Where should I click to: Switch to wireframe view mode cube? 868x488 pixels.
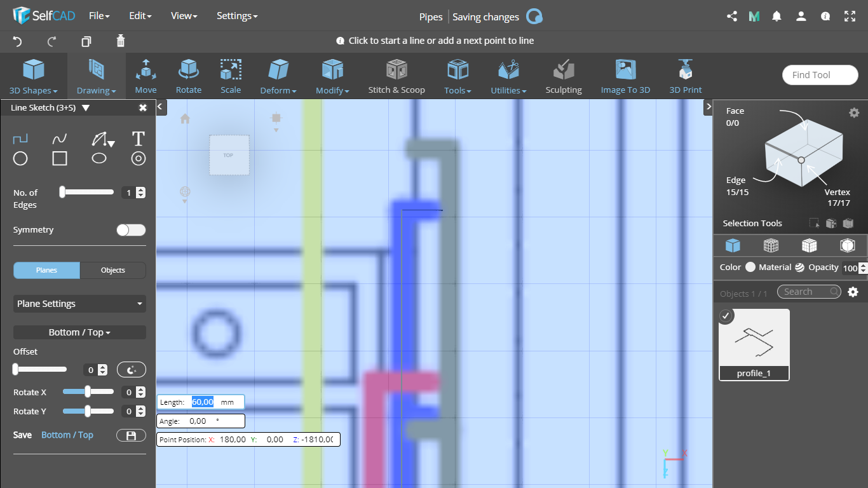tap(771, 245)
